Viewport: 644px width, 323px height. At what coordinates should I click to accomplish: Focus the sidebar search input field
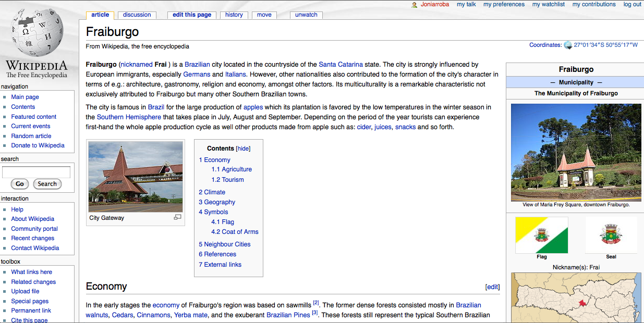pos(36,172)
